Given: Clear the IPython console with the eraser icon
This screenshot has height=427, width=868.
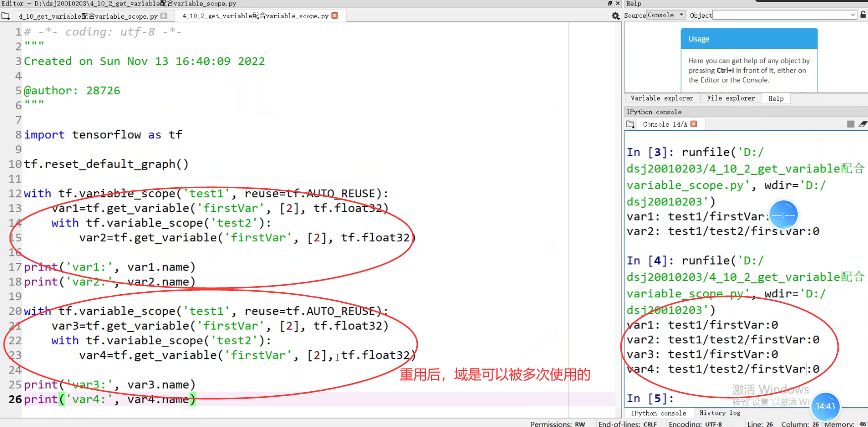Looking at the screenshot, I should tap(863, 124).
